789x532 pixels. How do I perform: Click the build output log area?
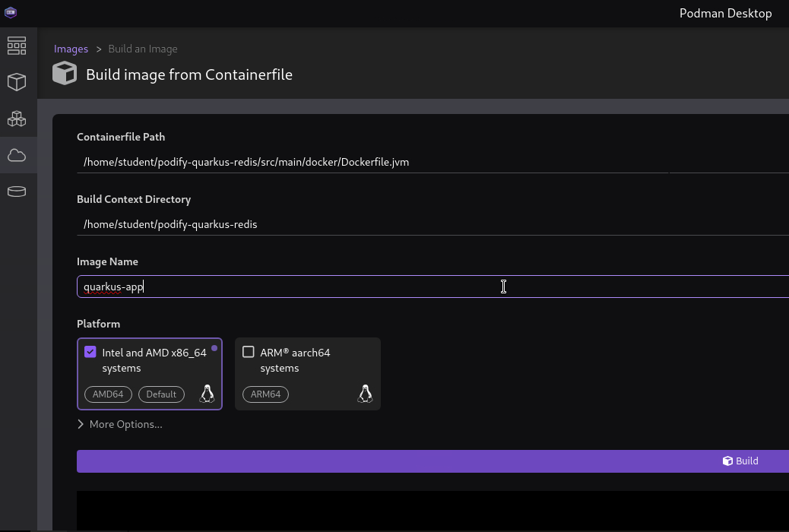[x=433, y=511]
